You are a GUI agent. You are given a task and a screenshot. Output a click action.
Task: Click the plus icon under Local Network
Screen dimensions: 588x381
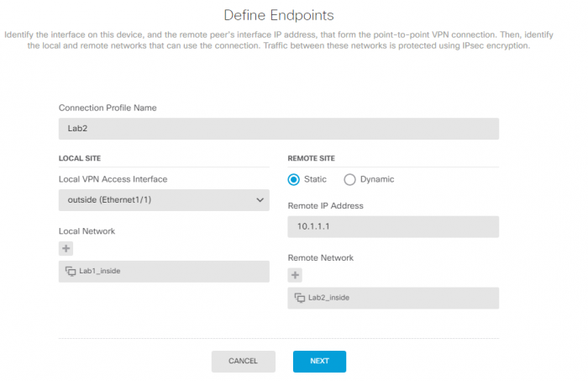point(66,248)
